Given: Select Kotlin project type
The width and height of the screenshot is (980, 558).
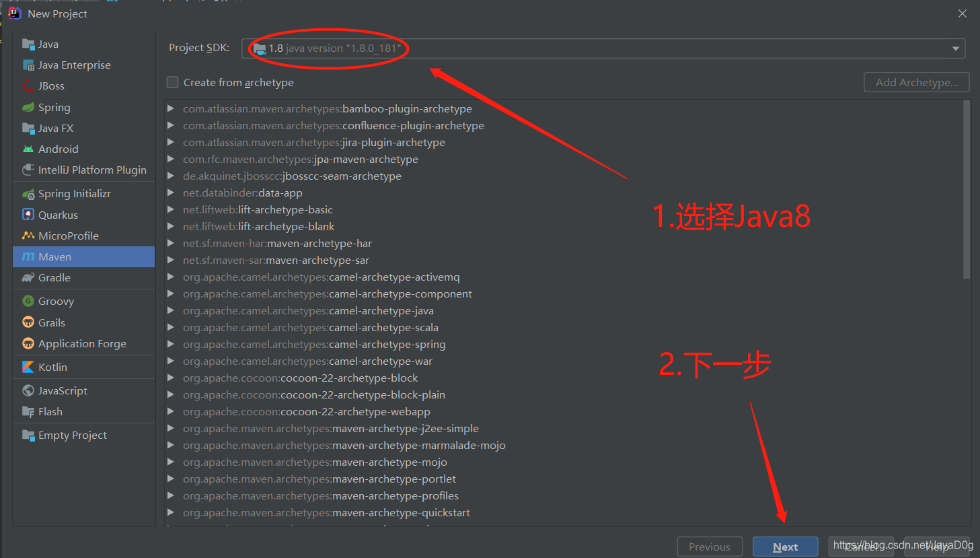Looking at the screenshot, I should coord(84,367).
